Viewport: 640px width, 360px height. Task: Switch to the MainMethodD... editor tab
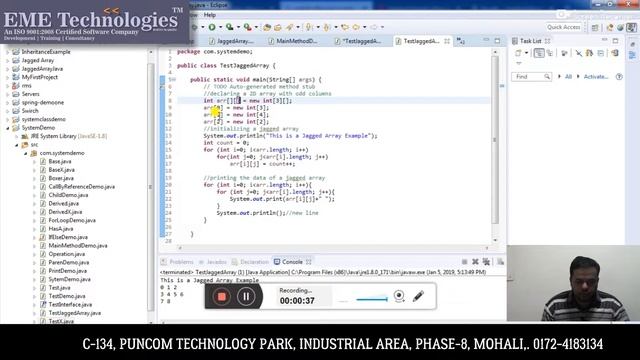293,41
